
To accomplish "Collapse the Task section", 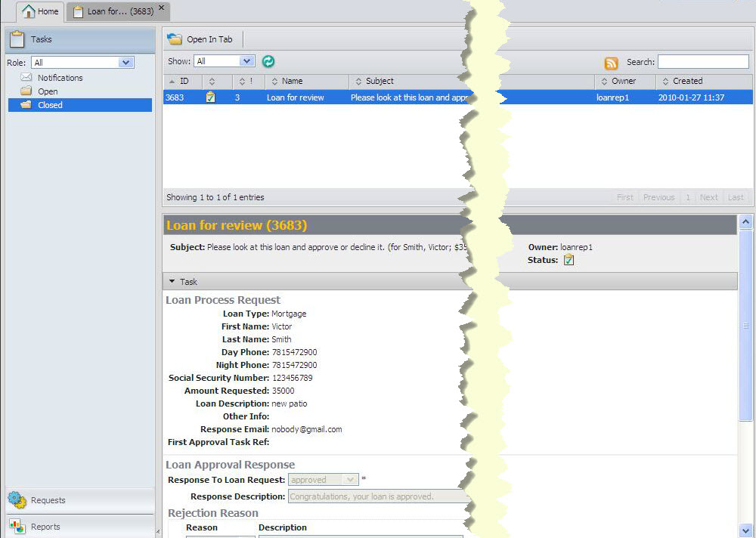I will click(x=172, y=282).
